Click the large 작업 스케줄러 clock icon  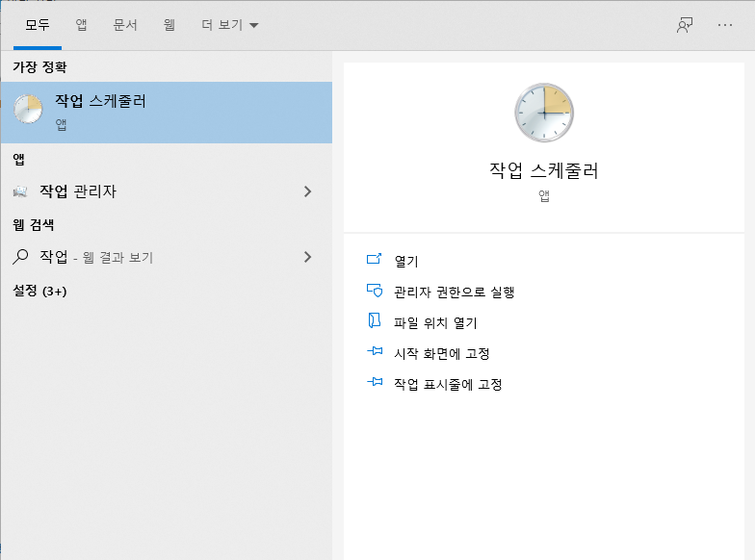[544, 113]
